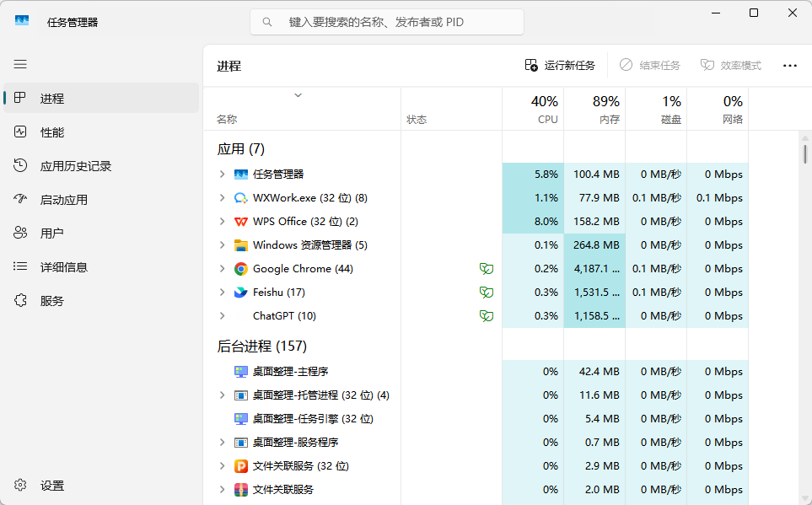Viewport: 812px width, 505px height.
Task: Click Feishu efficiency mode leaf status
Action: tap(487, 293)
